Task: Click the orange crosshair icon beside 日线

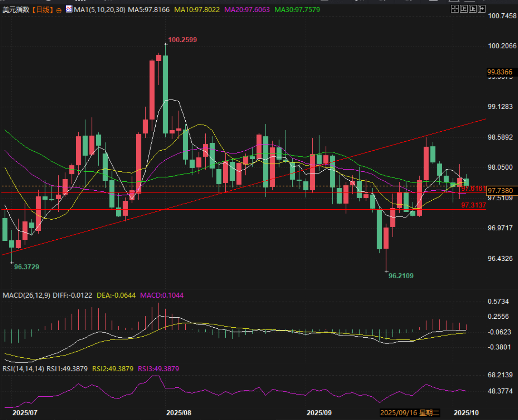Action: (59, 10)
